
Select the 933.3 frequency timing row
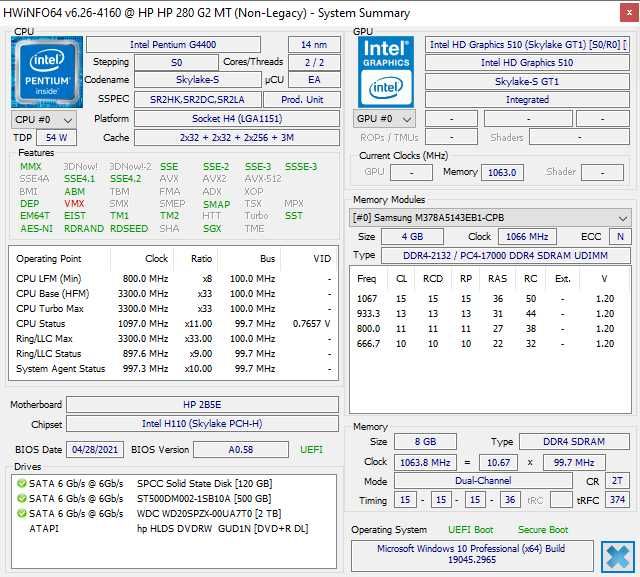point(490,314)
